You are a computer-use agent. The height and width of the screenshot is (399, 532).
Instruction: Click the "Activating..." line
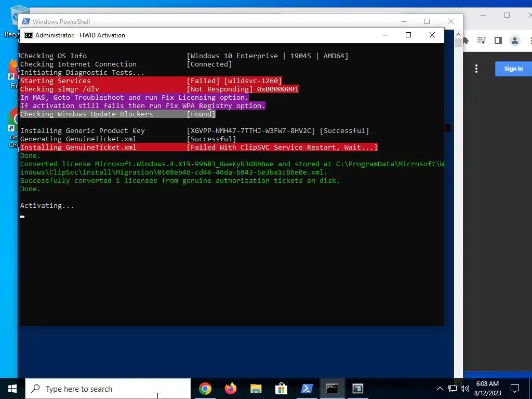(x=47, y=206)
